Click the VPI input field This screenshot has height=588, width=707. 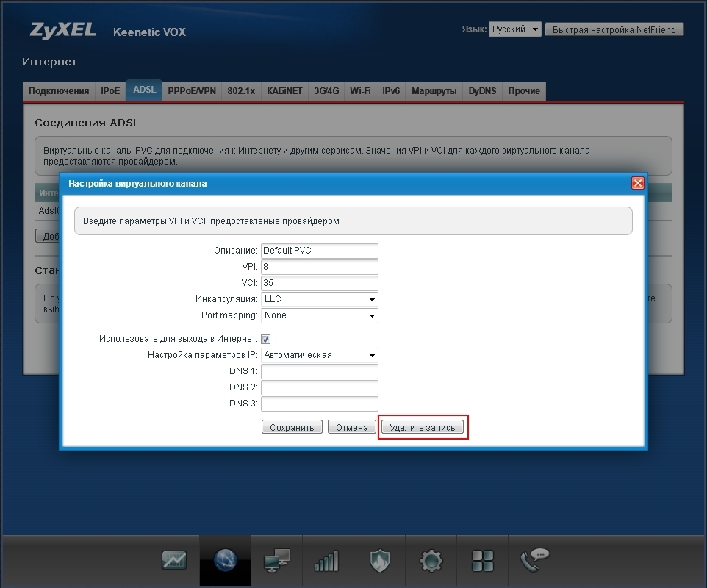tap(320, 267)
